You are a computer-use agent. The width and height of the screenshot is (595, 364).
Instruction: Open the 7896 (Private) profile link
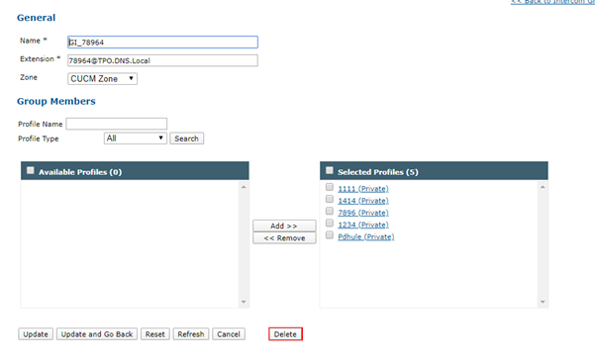[x=363, y=213]
